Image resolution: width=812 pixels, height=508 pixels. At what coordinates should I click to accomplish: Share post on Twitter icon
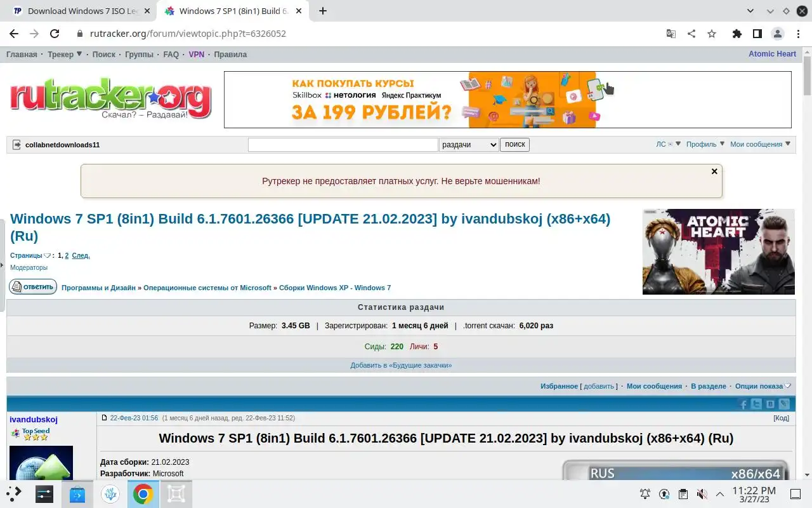coord(757,404)
